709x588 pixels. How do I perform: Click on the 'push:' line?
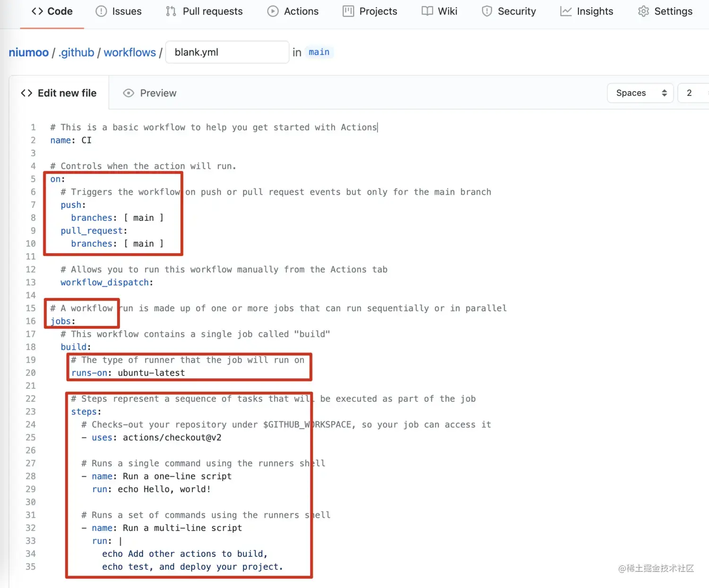(73, 205)
